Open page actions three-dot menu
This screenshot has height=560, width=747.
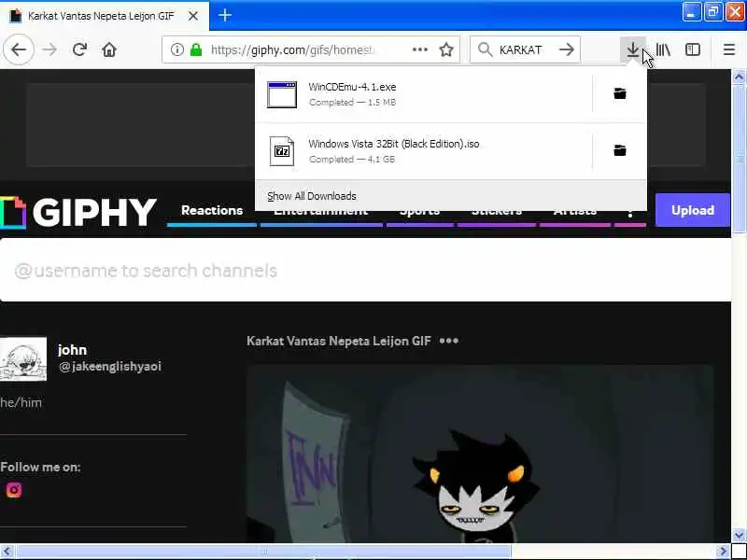point(419,49)
